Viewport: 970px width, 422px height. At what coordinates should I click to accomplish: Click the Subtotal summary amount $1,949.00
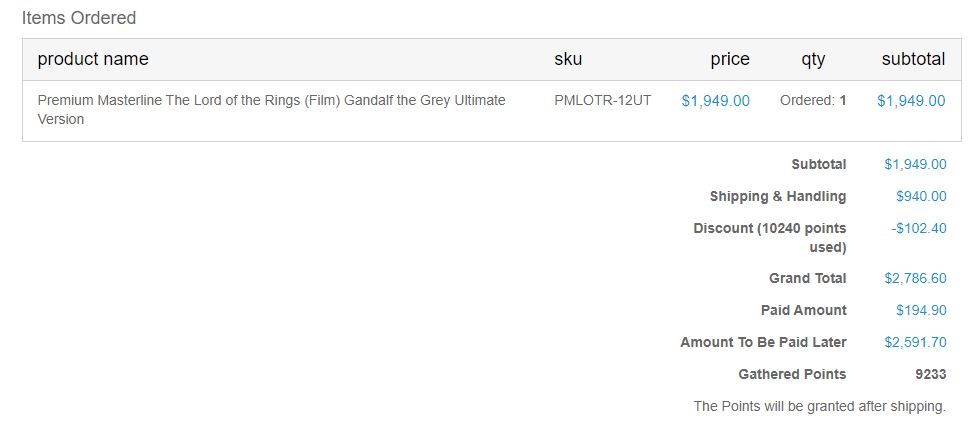[x=915, y=165]
